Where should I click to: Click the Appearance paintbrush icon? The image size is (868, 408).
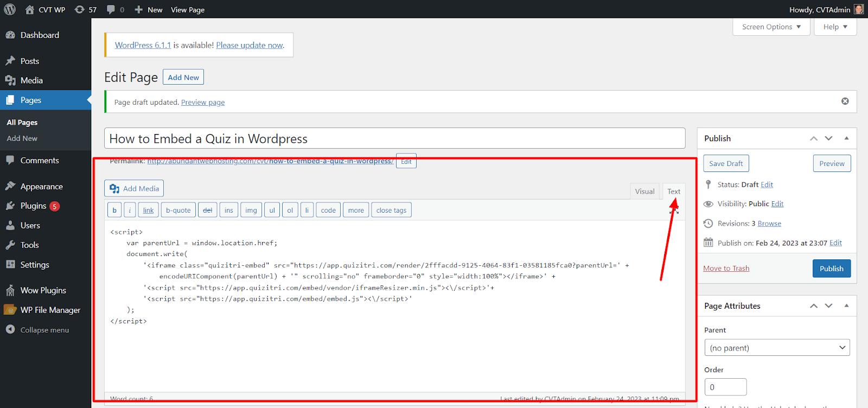point(10,186)
